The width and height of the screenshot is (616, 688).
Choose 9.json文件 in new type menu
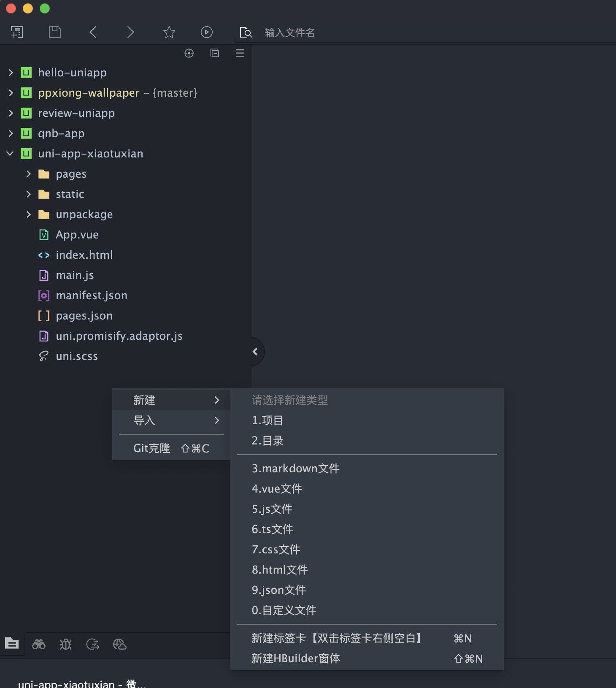(x=367, y=590)
